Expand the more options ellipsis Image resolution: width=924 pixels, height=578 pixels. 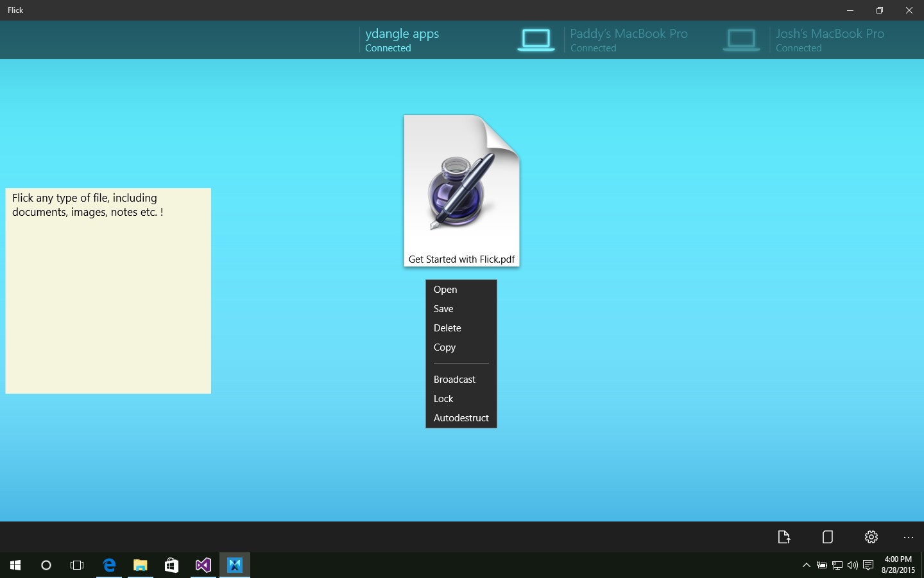[x=908, y=537]
